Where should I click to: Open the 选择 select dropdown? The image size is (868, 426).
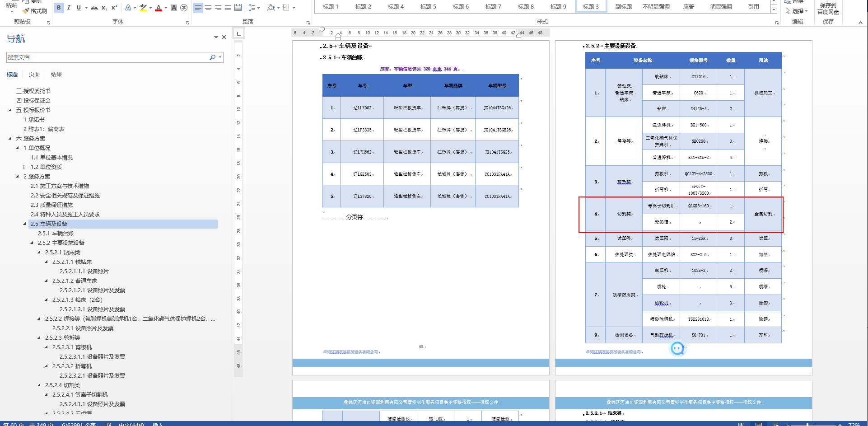pos(797,11)
